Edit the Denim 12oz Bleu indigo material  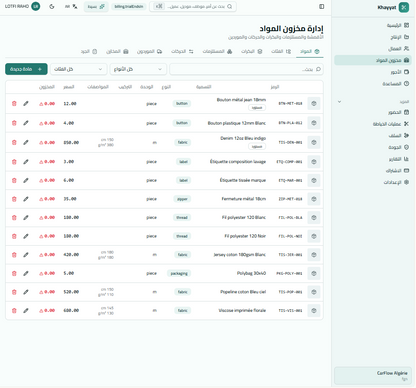(x=26, y=142)
